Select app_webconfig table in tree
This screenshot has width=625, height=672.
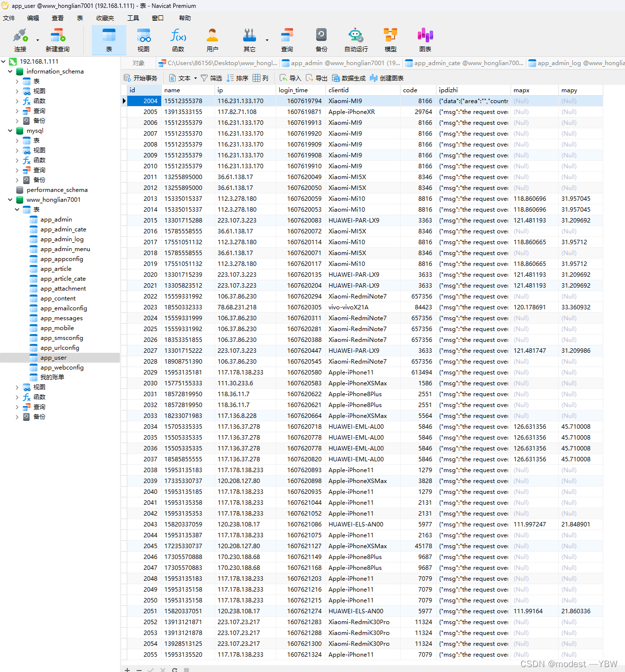pos(62,368)
